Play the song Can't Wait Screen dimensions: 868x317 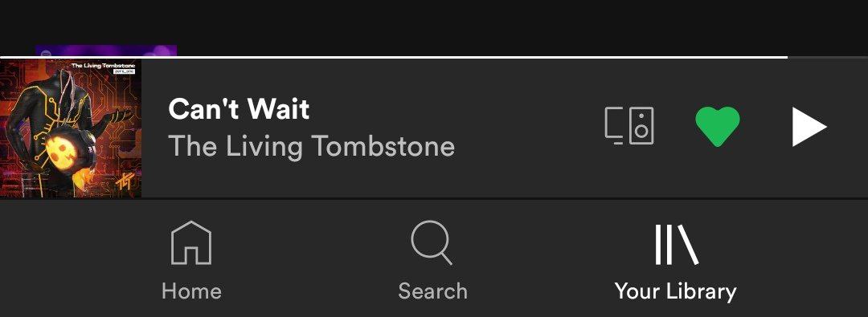point(809,127)
